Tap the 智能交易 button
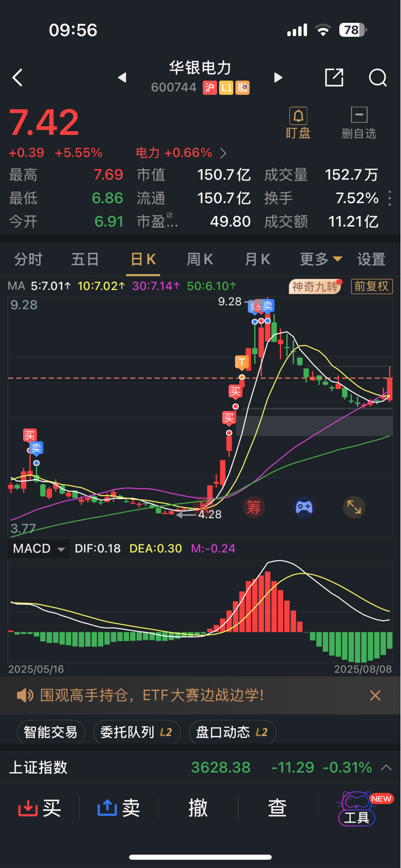401x868 pixels. 51,732
